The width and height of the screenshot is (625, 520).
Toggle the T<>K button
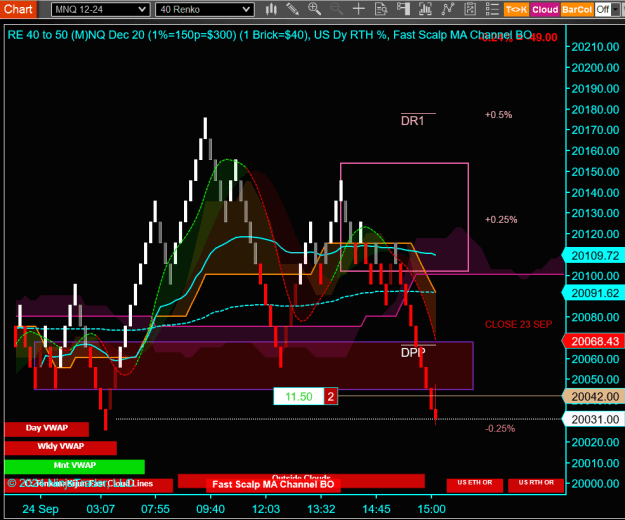point(516,9)
